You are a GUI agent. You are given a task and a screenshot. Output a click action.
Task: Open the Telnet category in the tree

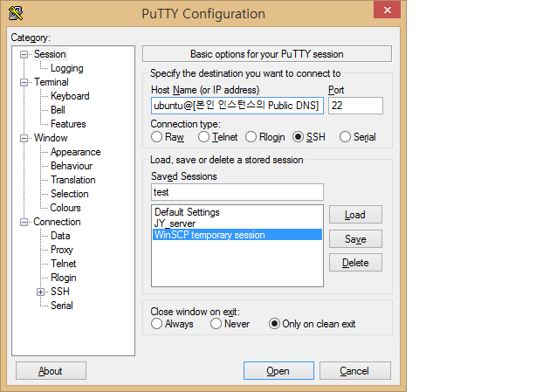point(63,264)
